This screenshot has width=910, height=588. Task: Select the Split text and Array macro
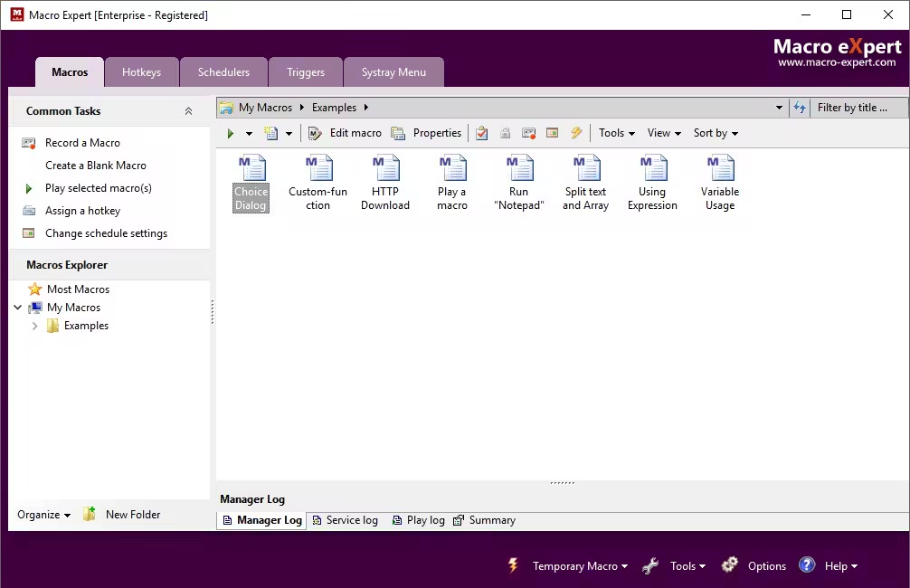point(586,169)
